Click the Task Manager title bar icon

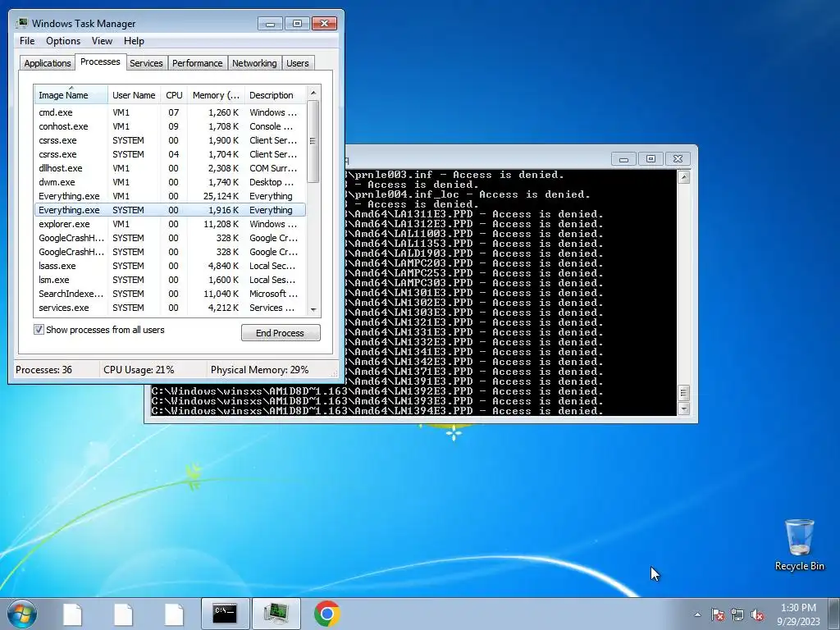[21, 23]
